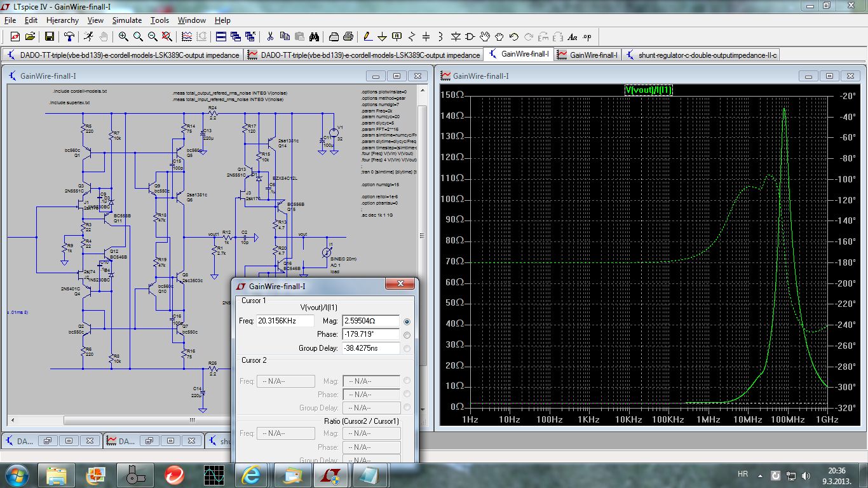
Task: Place a ground symbol from the toolbar
Action: coord(383,37)
